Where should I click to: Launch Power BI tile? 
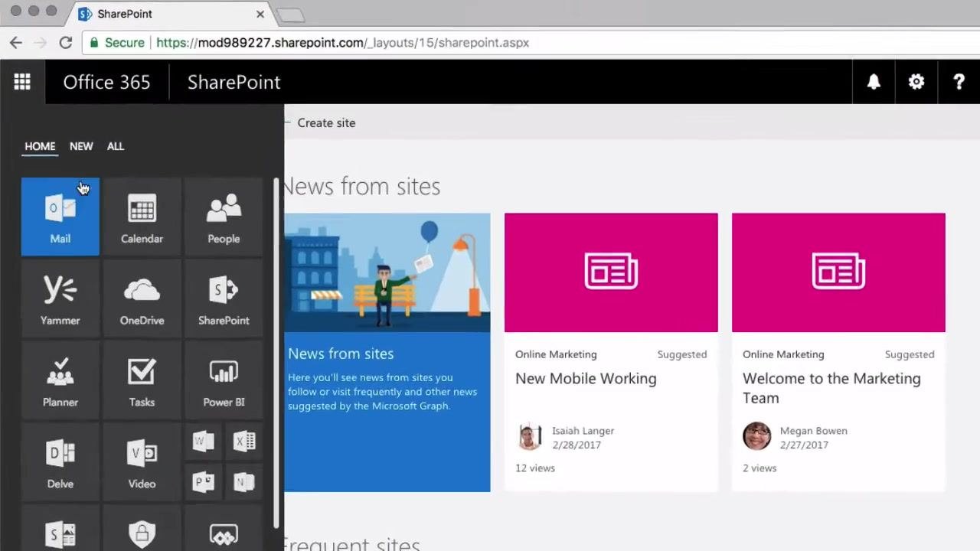(x=224, y=380)
